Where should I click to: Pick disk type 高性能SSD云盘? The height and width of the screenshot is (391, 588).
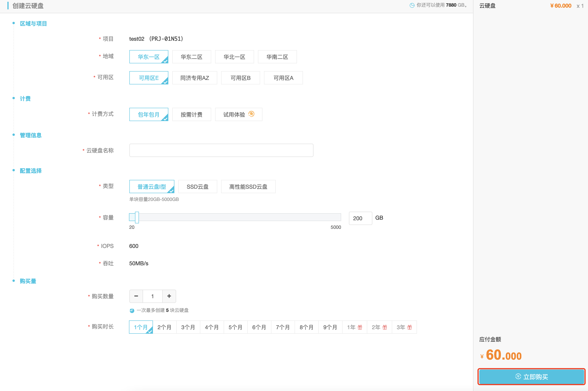tap(248, 187)
